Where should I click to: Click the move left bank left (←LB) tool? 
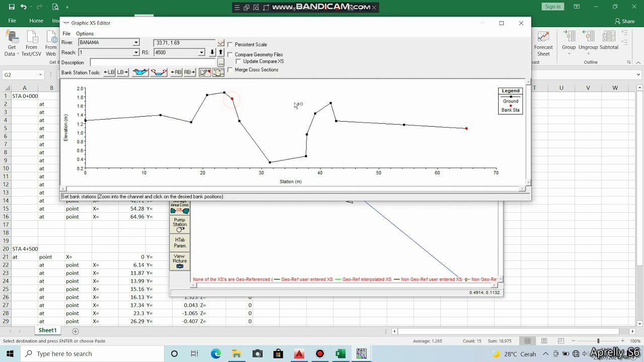pos(109,72)
